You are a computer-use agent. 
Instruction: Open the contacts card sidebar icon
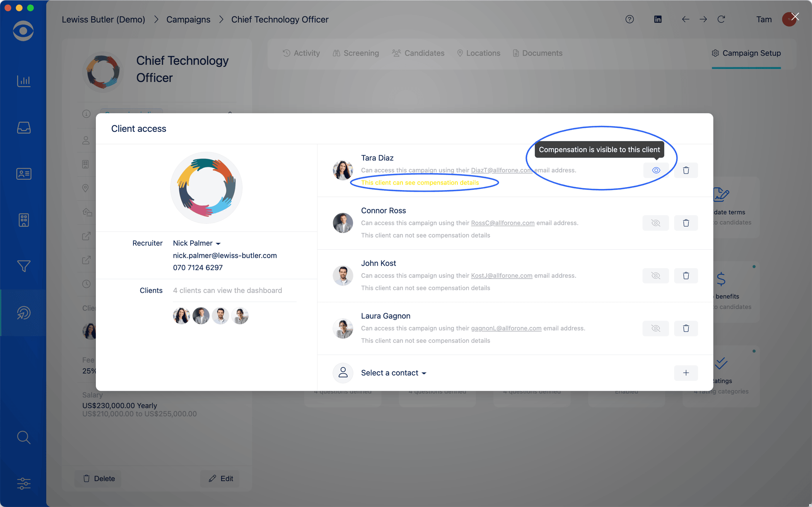[24, 174]
